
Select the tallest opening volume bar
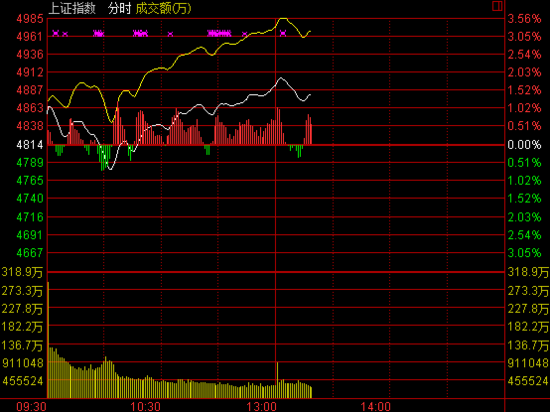click(48, 340)
